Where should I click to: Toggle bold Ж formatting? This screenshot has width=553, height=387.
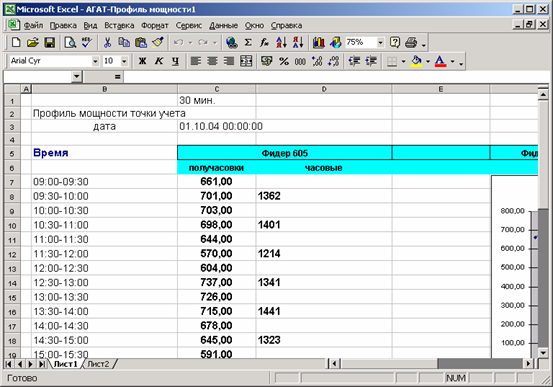point(142,61)
